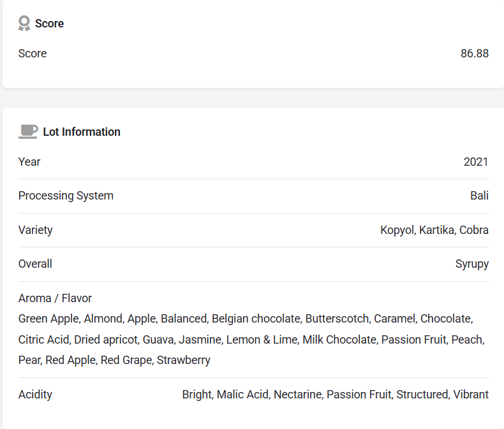Click the award ribbon icon beside Score
504x429 pixels.
[x=24, y=24]
